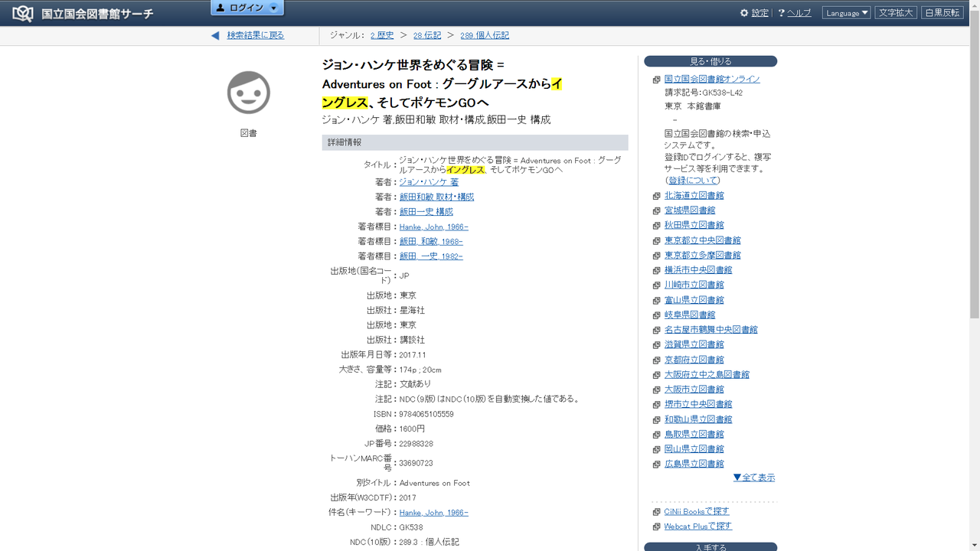Click external icon beside 東京都立多摩図書館
980x551 pixels.
coord(656,256)
